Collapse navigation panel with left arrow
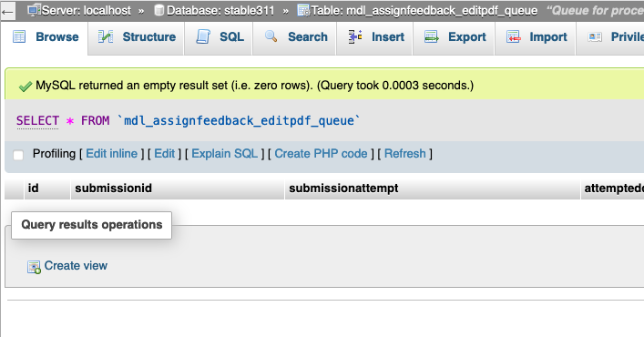The height and width of the screenshot is (337, 644). (7, 12)
